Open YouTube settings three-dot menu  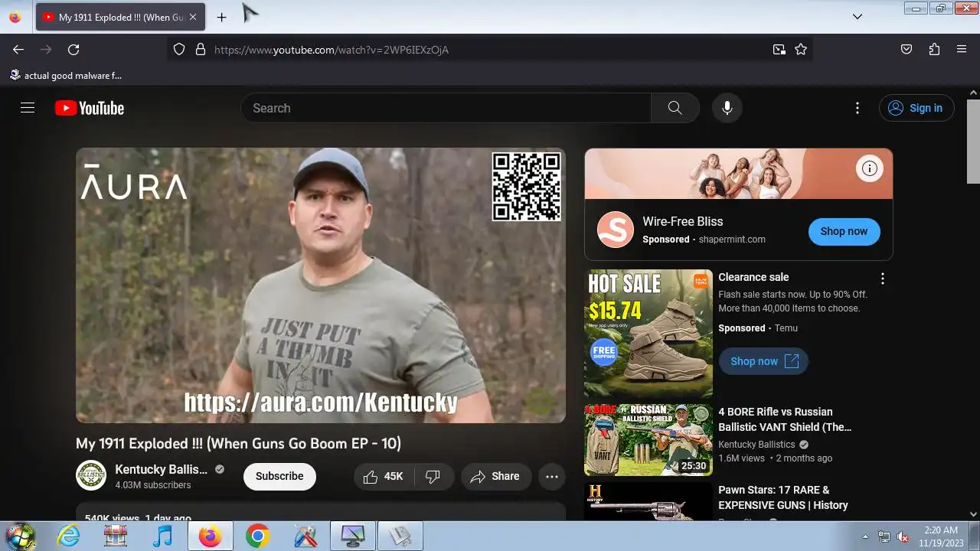tap(857, 108)
